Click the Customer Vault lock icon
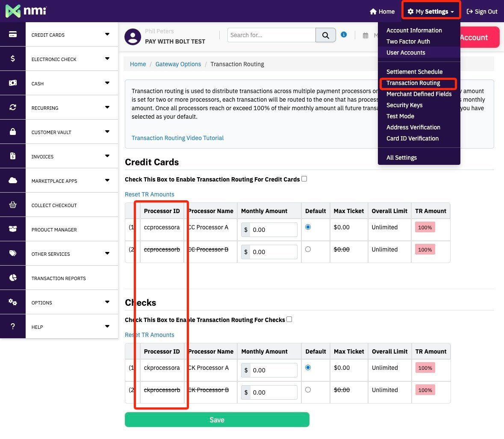The height and width of the screenshot is (439, 504). pos(12,132)
